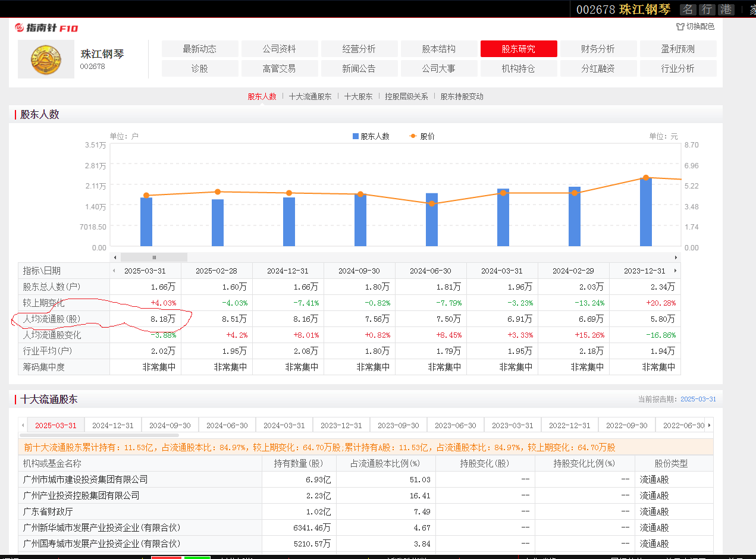
Task: Click the 当前报告期 2025-03-31 date link
Action: (698, 399)
